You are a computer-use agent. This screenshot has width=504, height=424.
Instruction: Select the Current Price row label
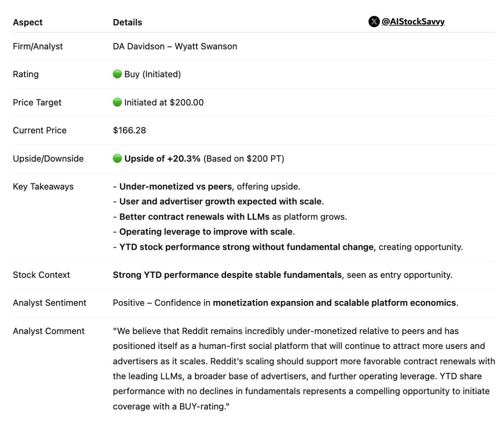(39, 131)
